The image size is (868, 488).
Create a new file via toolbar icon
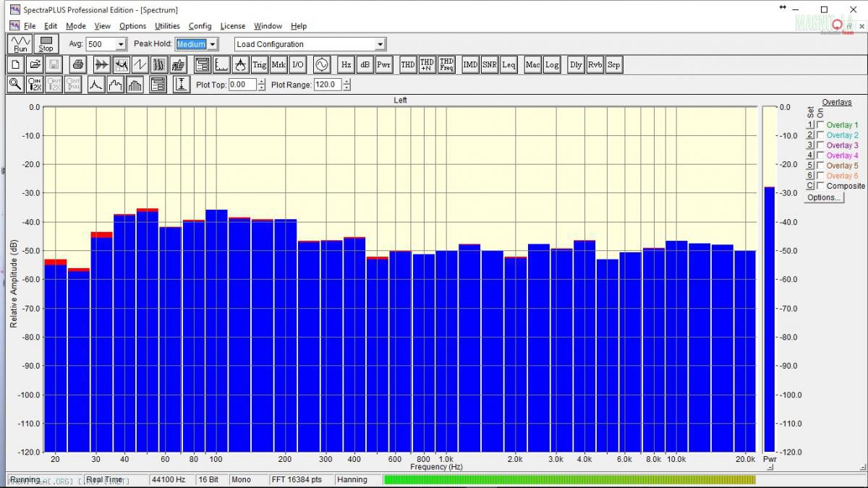15,64
